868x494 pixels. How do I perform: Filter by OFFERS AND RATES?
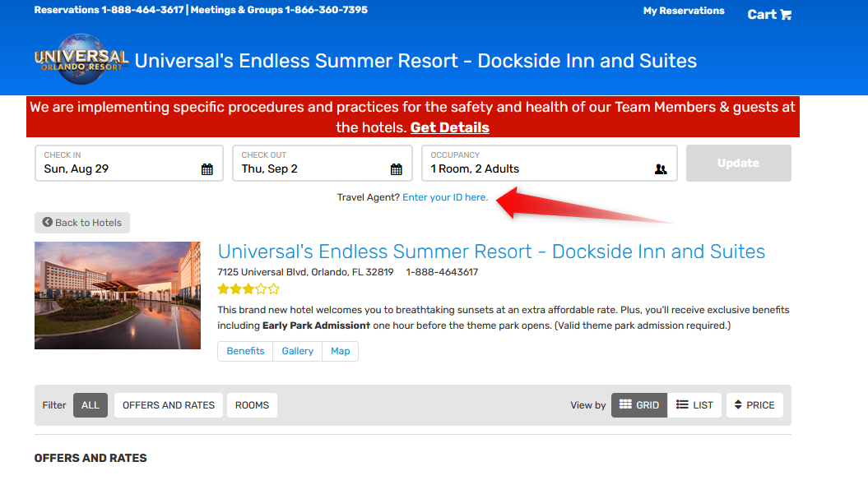[169, 405]
